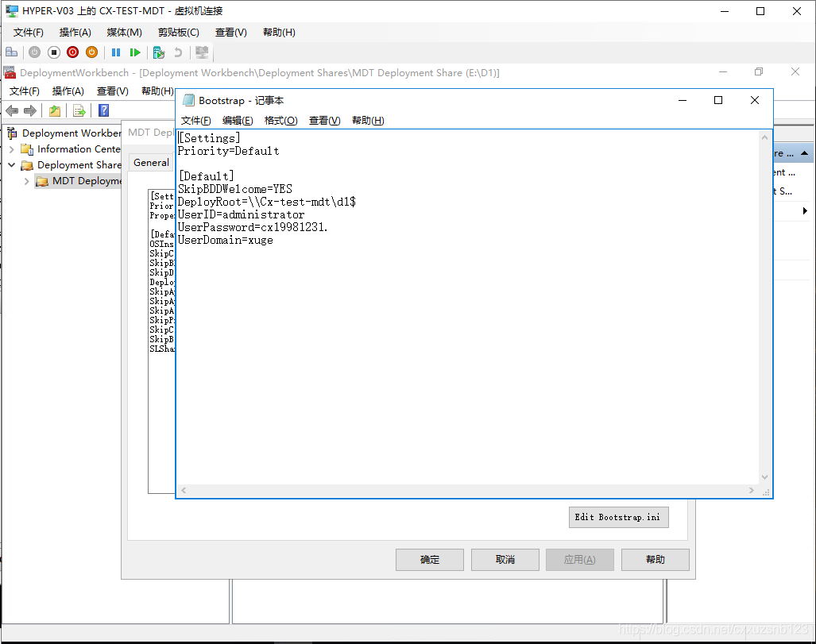The image size is (816, 644).
Task: Click the green Reset/resume icon
Action: (x=135, y=52)
